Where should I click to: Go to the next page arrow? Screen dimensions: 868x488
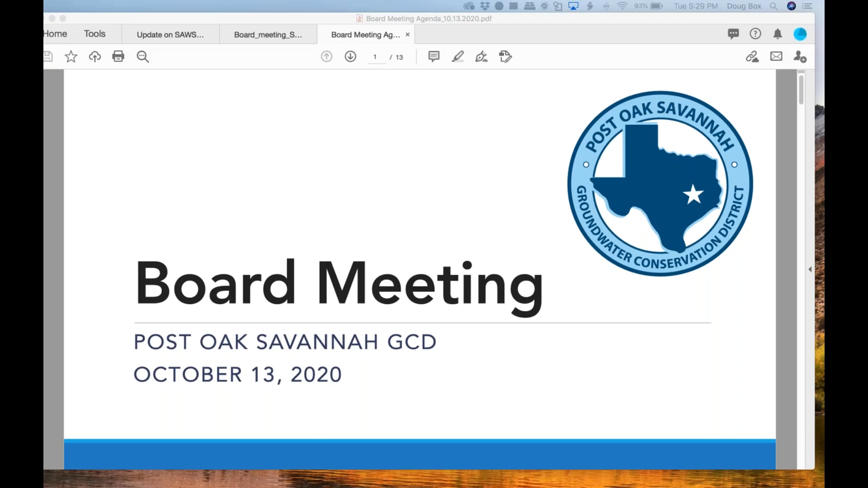tap(350, 56)
